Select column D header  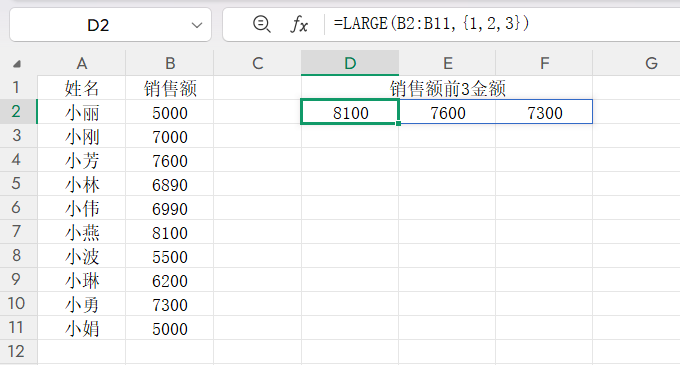coord(350,63)
